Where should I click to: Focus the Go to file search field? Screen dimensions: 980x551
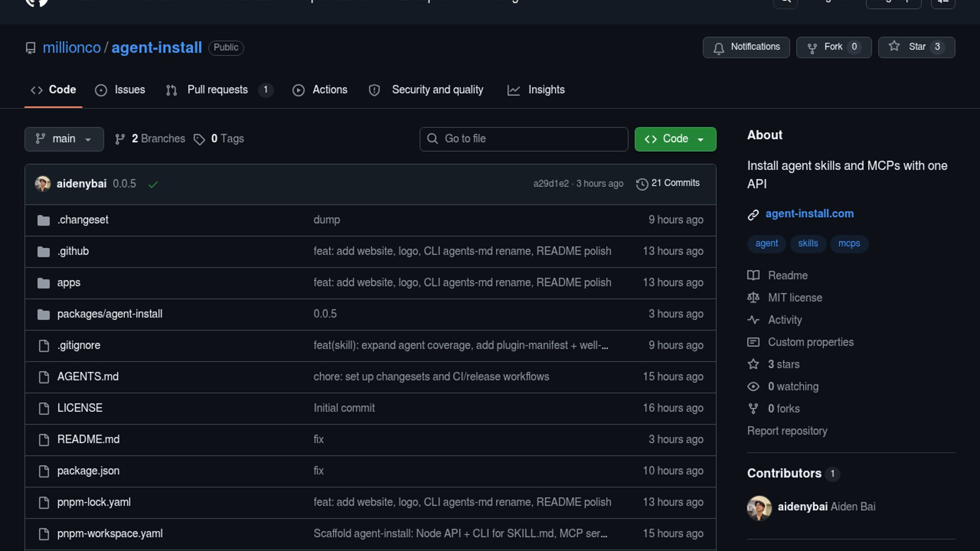point(524,139)
